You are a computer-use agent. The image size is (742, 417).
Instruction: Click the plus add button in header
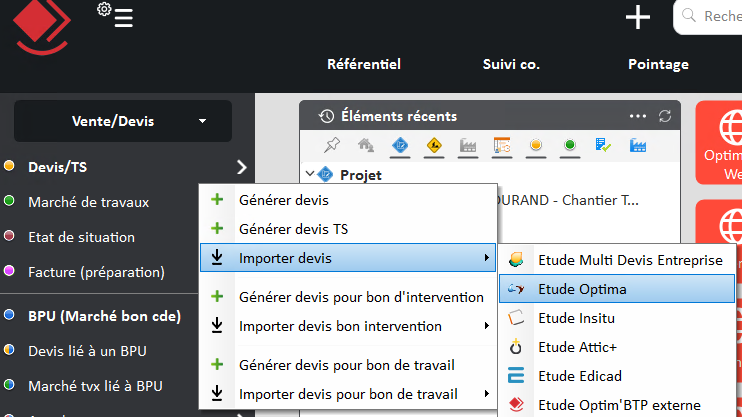pos(637,18)
